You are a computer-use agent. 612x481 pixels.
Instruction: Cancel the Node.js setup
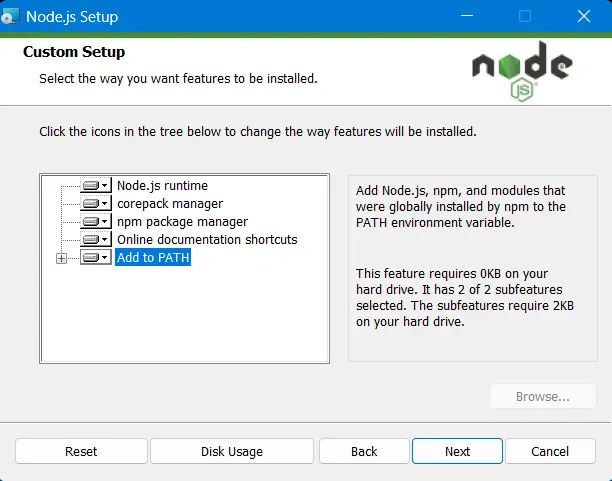click(x=550, y=451)
